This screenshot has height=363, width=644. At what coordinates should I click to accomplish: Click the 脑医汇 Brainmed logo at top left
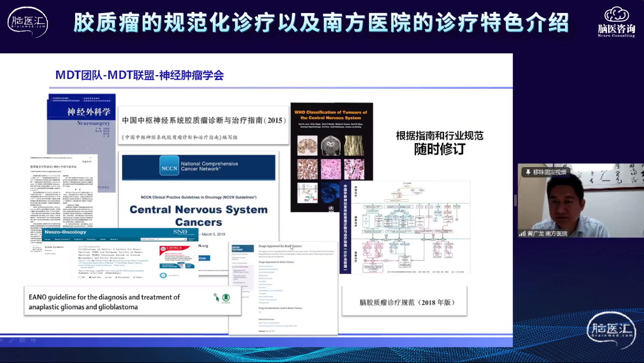point(28,22)
